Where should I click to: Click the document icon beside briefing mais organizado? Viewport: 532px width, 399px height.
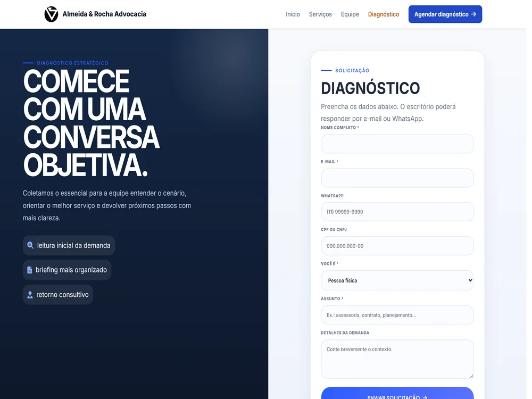(x=29, y=270)
